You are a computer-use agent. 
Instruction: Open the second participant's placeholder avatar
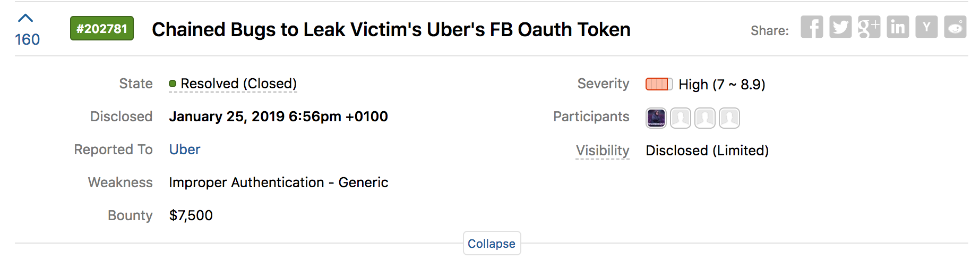click(x=681, y=118)
